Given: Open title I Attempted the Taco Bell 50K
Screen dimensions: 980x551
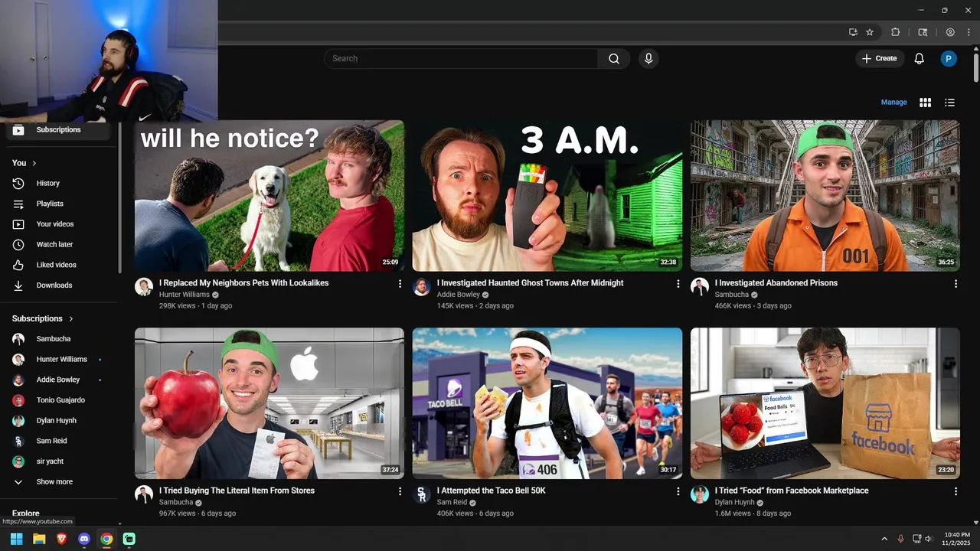Looking at the screenshot, I should click(x=492, y=491).
